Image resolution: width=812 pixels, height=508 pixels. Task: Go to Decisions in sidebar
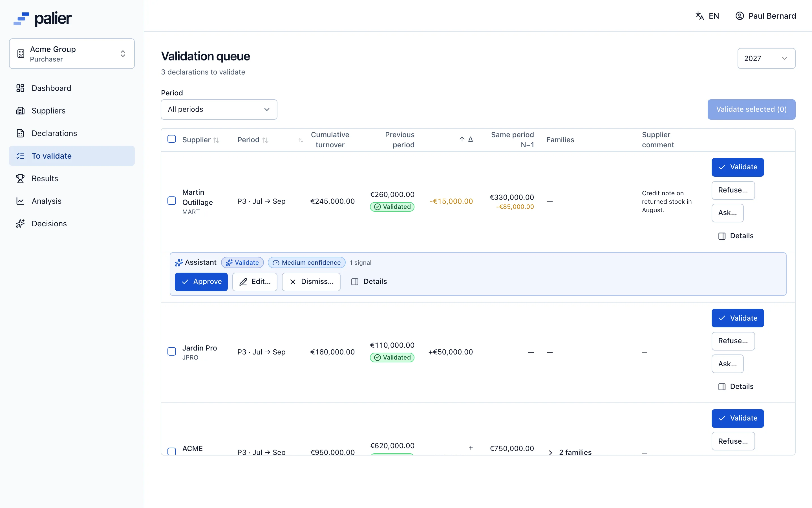tap(72, 224)
